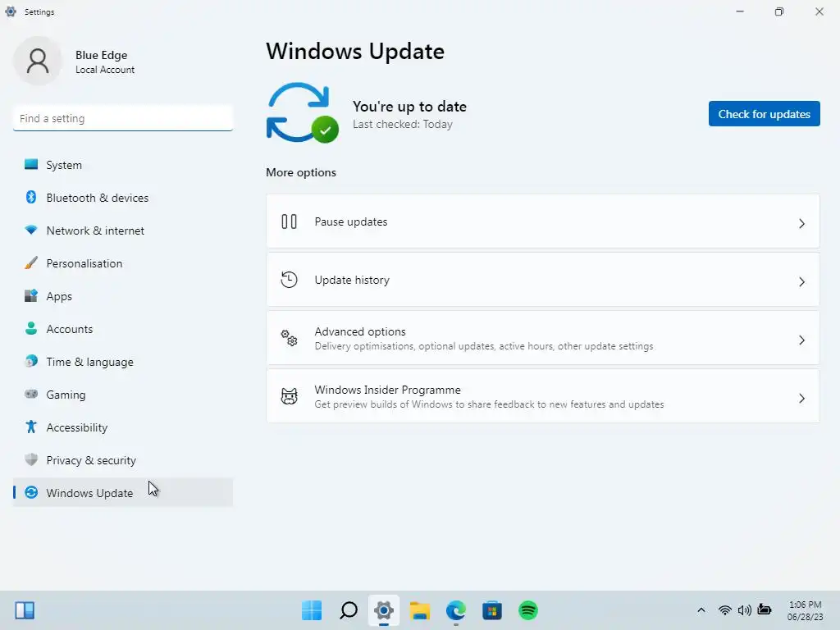
Task: Select the Windows Insider Programme label
Action: [x=387, y=390]
